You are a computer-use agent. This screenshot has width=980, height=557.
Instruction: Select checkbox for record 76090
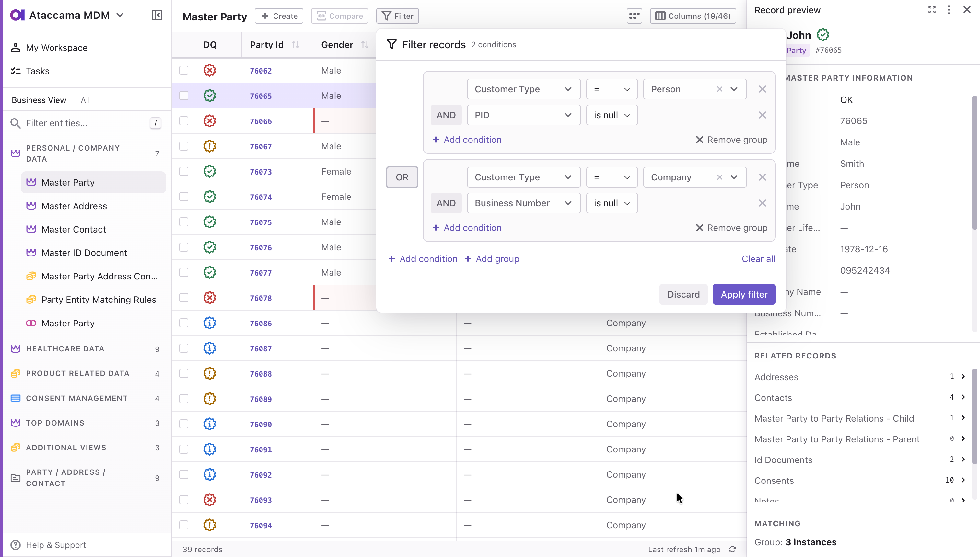(x=184, y=424)
